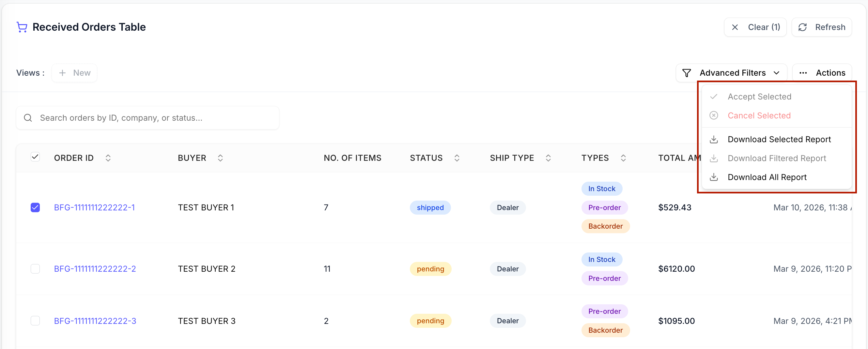Click the Refresh button

coord(822,27)
